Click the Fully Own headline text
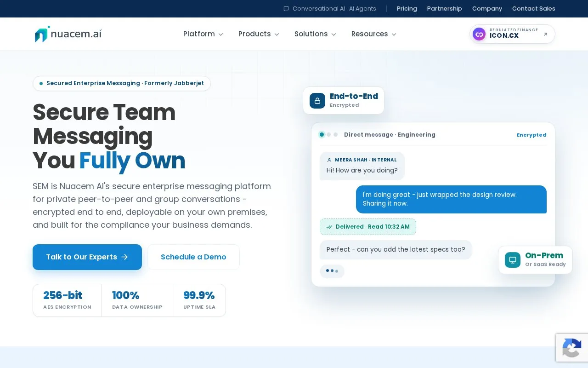 pyautogui.click(x=132, y=161)
